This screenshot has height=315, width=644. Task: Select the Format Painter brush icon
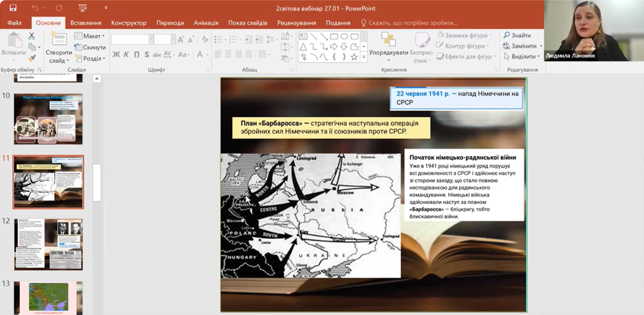(x=32, y=58)
